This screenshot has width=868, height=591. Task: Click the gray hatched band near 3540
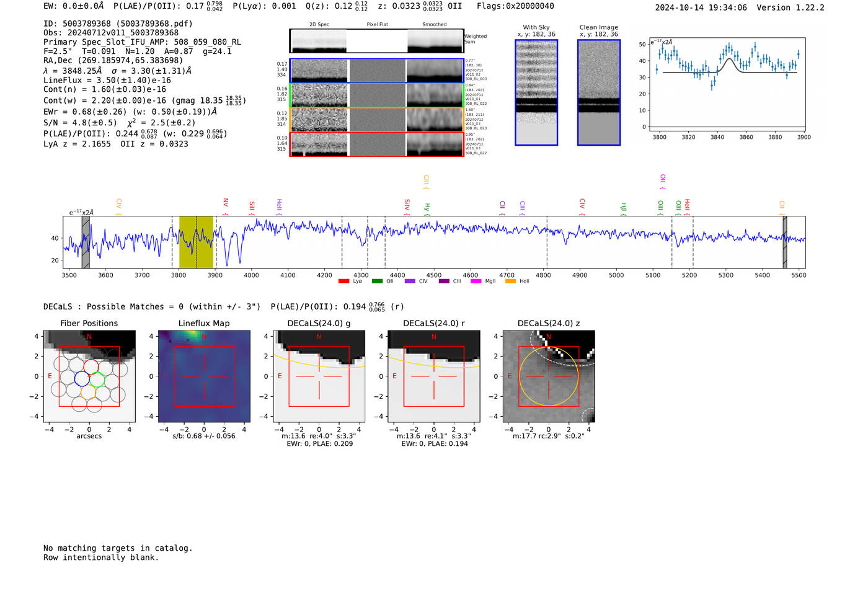86,242
